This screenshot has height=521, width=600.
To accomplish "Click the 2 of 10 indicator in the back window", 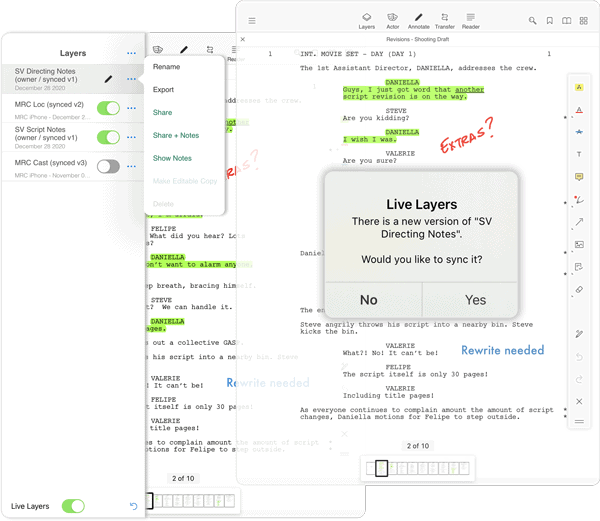I will point(183,479).
